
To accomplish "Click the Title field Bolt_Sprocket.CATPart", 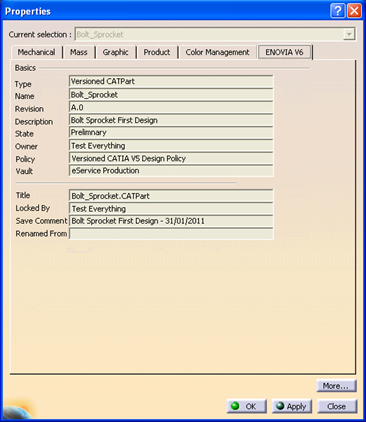I will [x=171, y=196].
